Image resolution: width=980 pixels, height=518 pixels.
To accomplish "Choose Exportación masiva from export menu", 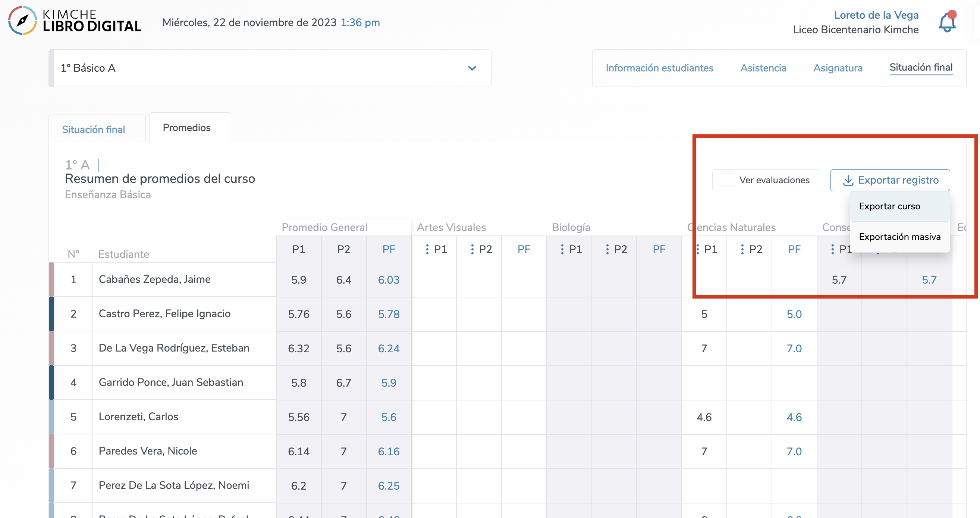I will (899, 237).
